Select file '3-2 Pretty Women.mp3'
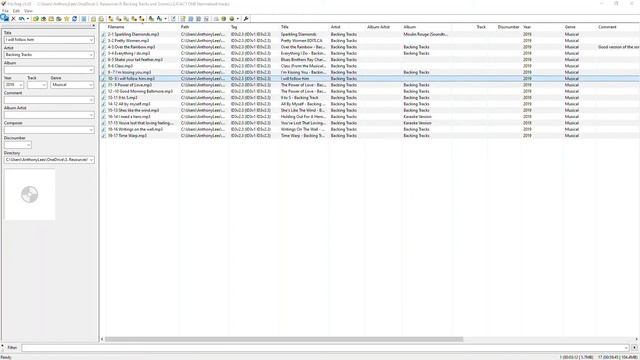This screenshot has height=360, width=640. [x=129, y=41]
